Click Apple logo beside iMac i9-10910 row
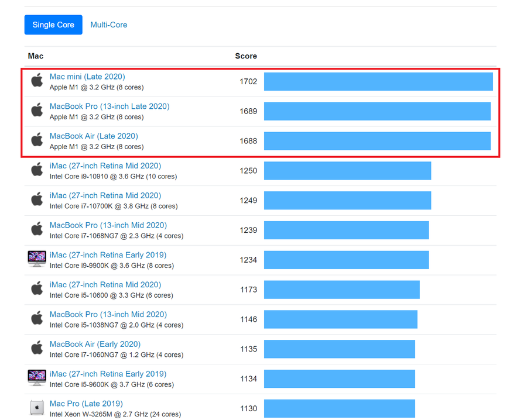This screenshot has height=420, width=527. click(37, 170)
